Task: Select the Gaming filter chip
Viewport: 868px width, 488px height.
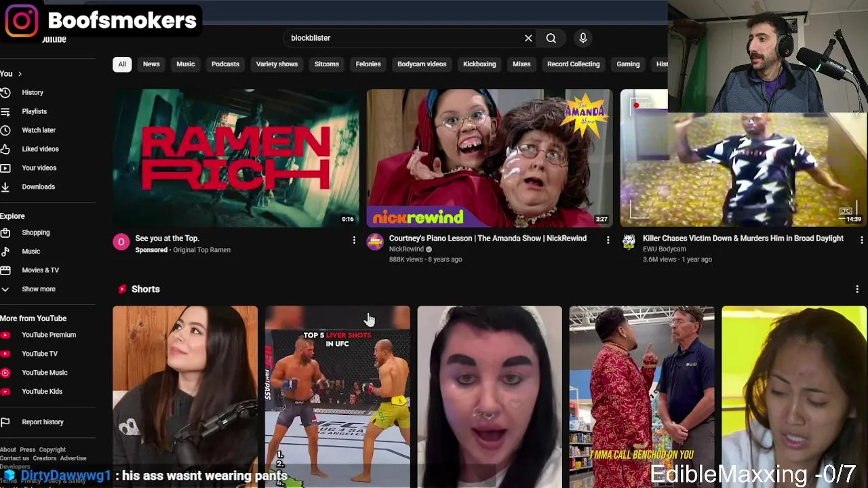Action: point(628,64)
